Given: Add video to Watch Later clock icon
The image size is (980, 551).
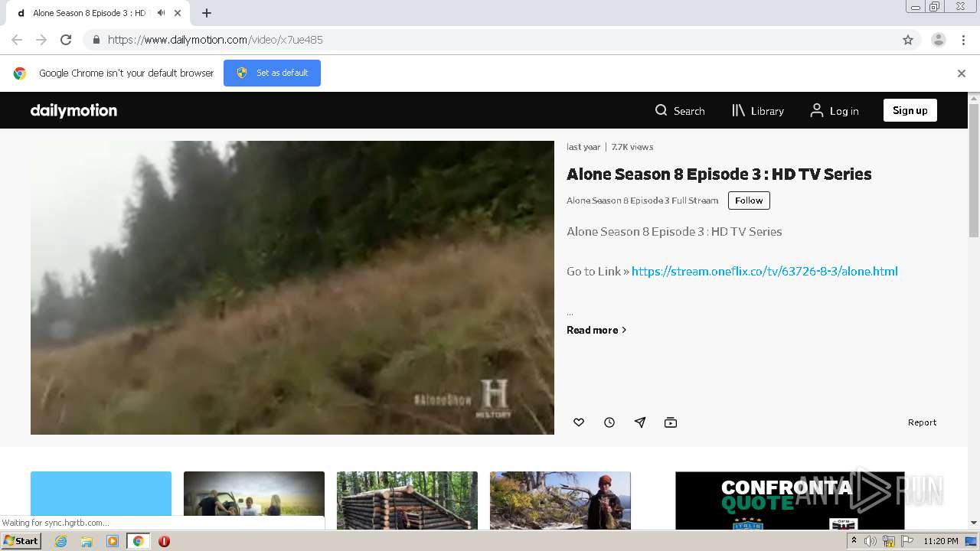Looking at the screenshot, I should pyautogui.click(x=609, y=422).
